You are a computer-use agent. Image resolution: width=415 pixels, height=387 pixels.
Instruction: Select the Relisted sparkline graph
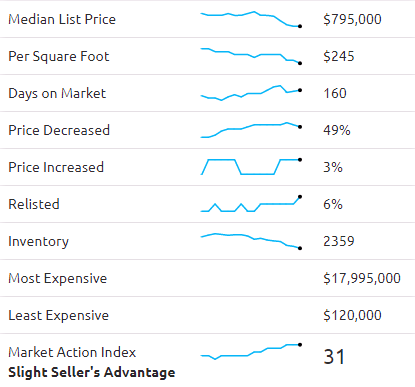(251, 204)
